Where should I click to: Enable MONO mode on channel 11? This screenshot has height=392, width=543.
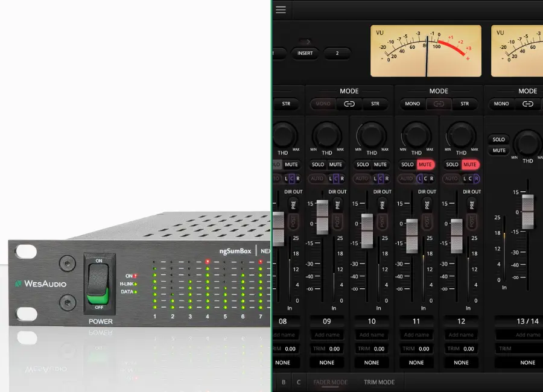412,103
